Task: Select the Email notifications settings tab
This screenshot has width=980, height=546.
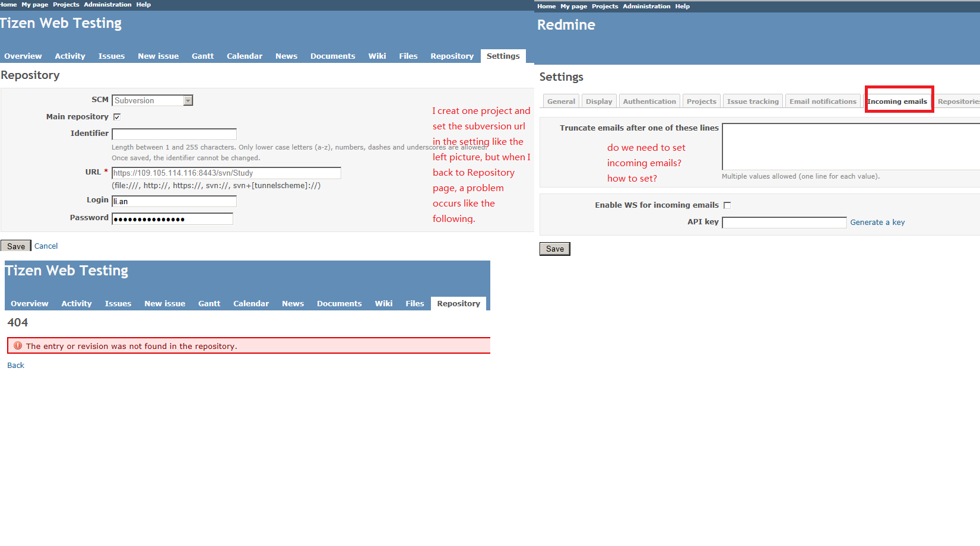Action: (x=823, y=101)
